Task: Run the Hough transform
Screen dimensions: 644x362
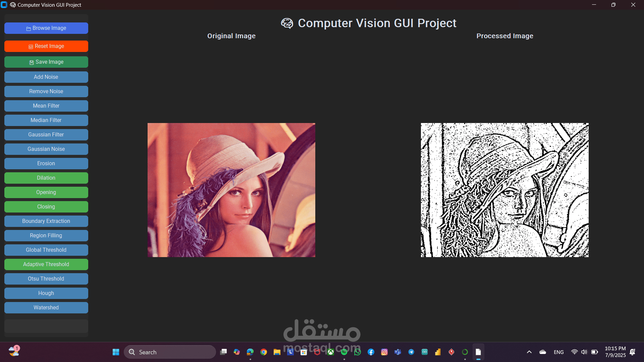Action: coord(46,293)
